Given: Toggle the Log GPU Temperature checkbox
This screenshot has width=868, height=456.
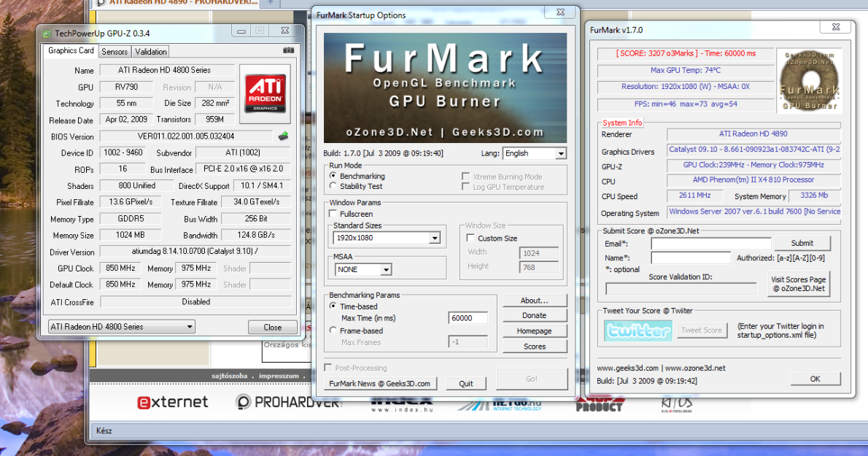Looking at the screenshot, I should 465,187.
